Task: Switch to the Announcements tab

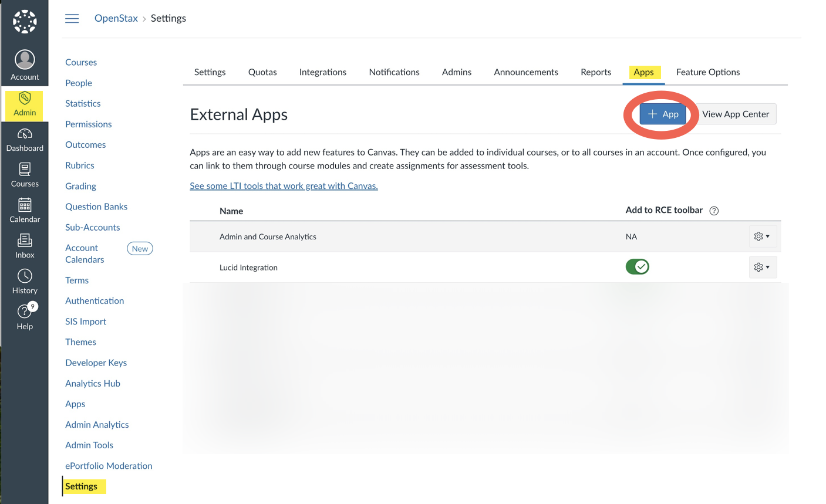Action: coord(525,72)
